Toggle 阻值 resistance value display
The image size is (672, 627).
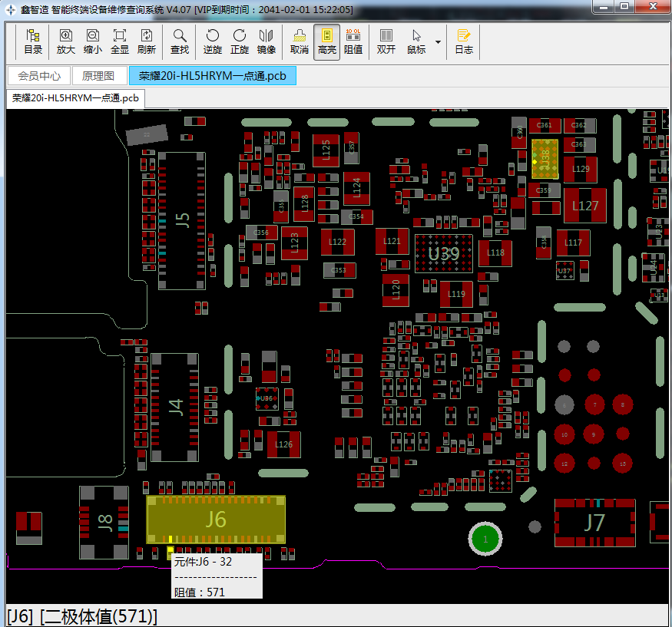[353, 41]
